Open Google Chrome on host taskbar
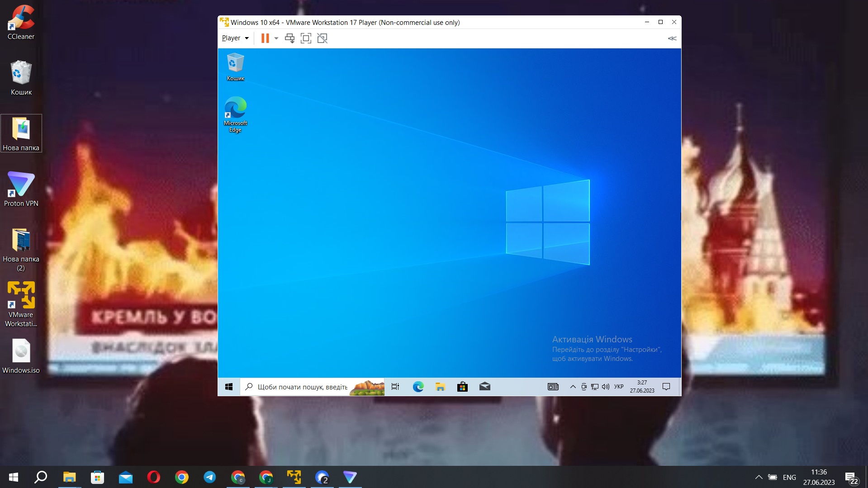The width and height of the screenshot is (868, 488). tap(181, 477)
